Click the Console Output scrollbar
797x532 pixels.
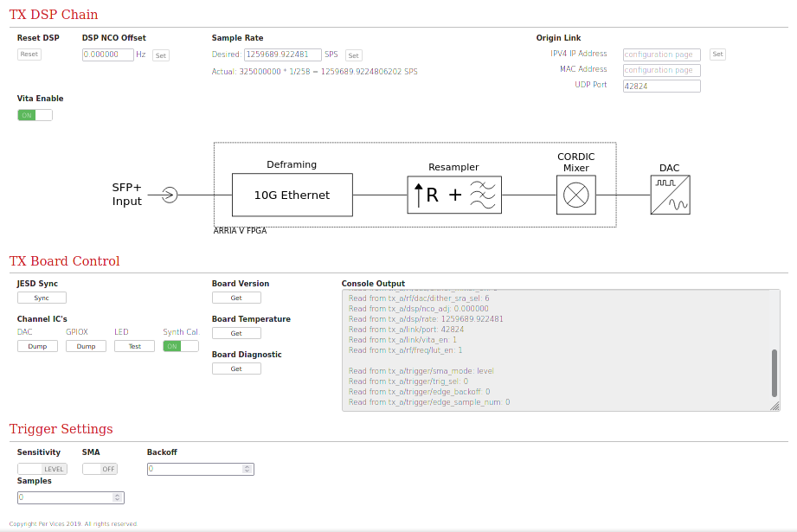774,372
